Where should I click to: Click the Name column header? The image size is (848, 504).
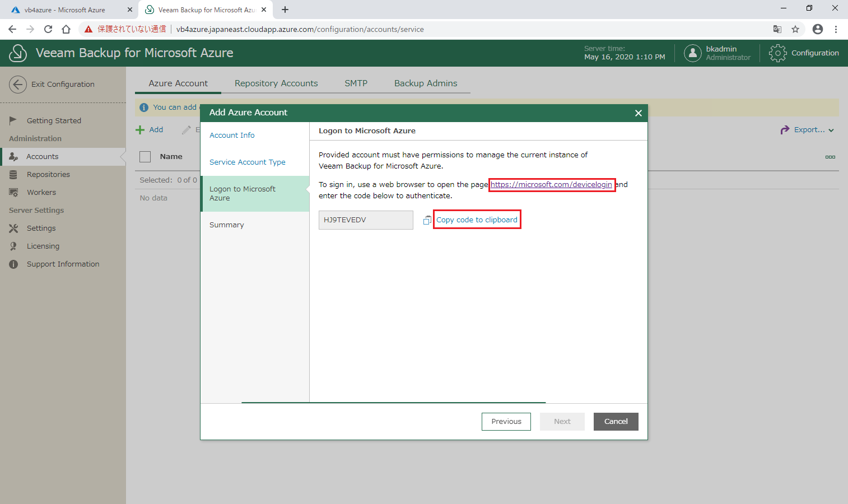point(171,157)
